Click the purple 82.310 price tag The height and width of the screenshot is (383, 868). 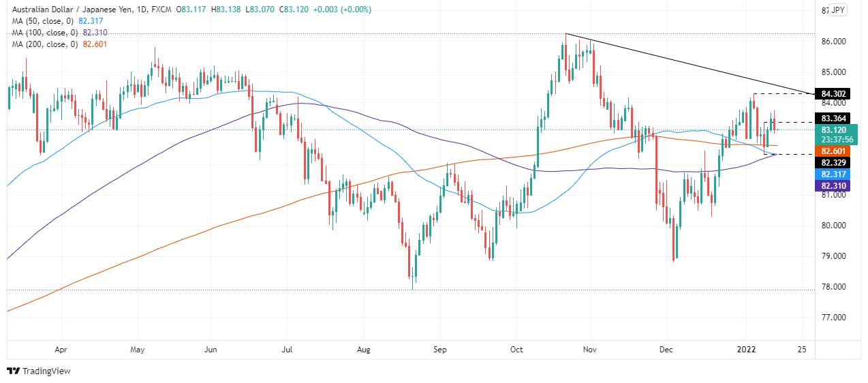click(x=834, y=185)
